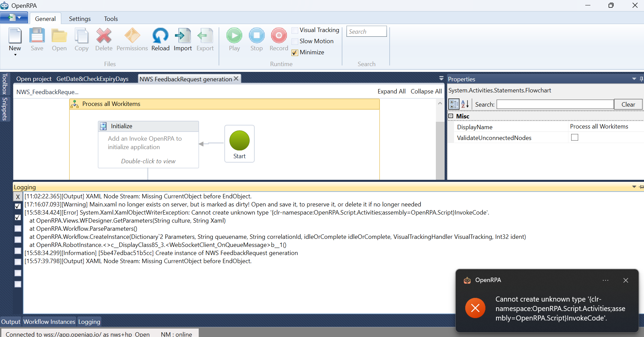The height and width of the screenshot is (337, 644).
Task: Switch to the Logging bottom tab
Action: coord(89,322)
